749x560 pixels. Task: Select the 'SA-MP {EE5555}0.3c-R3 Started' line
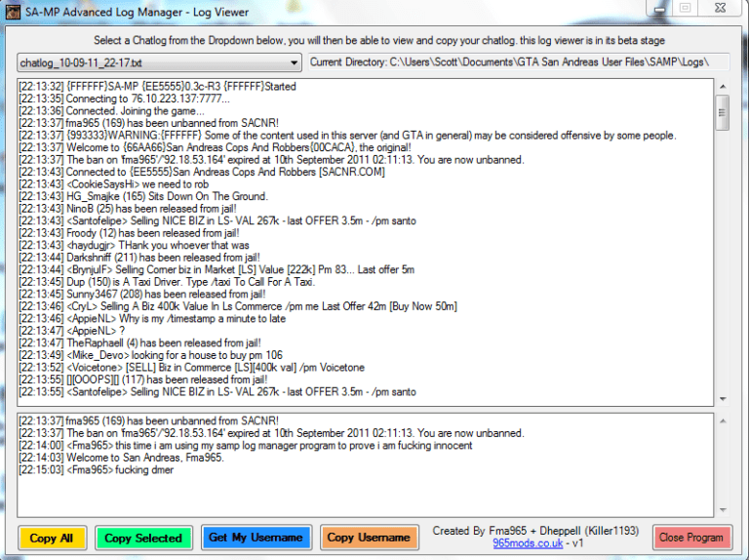[x=157, y=87]
